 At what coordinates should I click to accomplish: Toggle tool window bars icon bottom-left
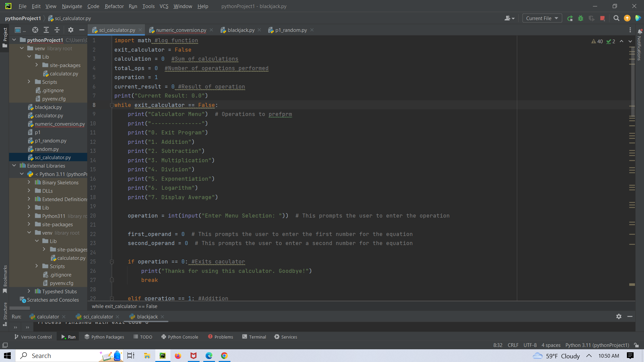coord(5,345)
